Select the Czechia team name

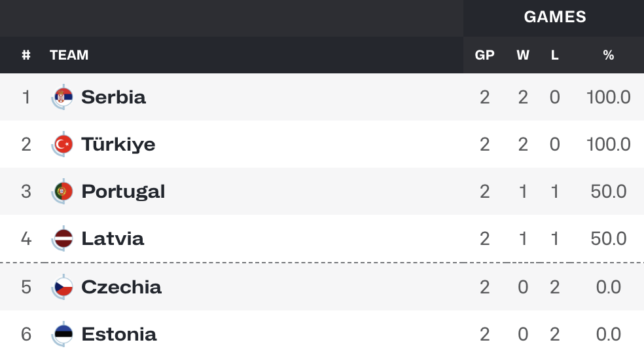click(x=121, y=287)
